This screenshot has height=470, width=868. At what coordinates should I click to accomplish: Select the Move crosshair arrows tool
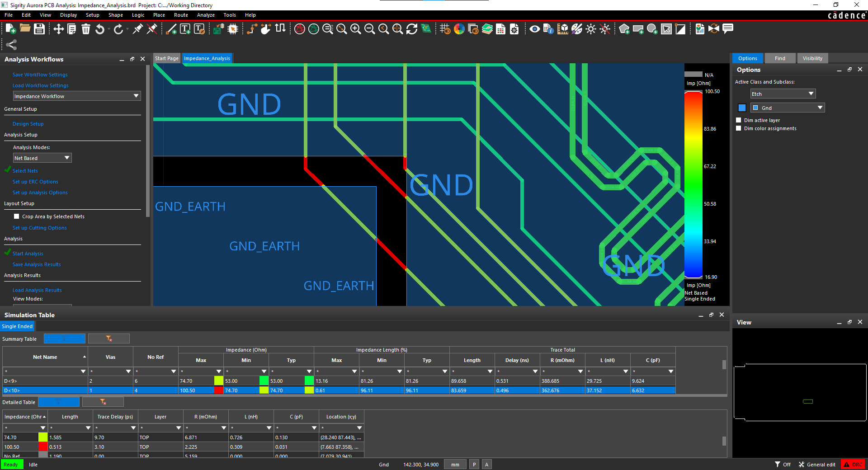[x=58, y=29]
